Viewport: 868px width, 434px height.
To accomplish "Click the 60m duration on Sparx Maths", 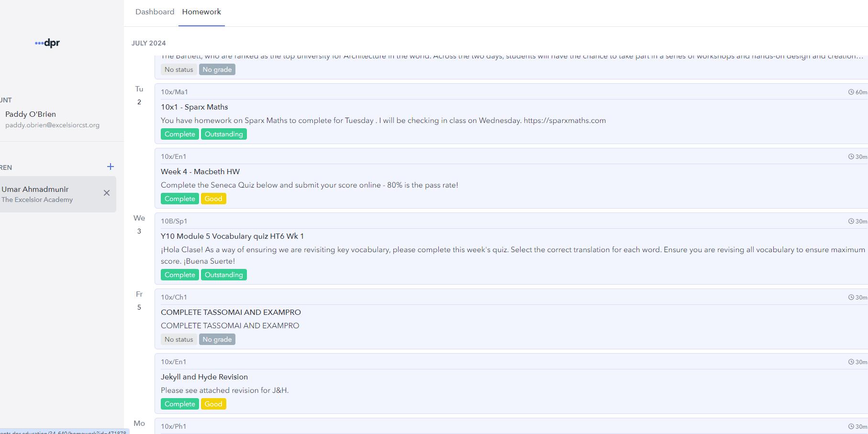I will click(x=861, y=92).
